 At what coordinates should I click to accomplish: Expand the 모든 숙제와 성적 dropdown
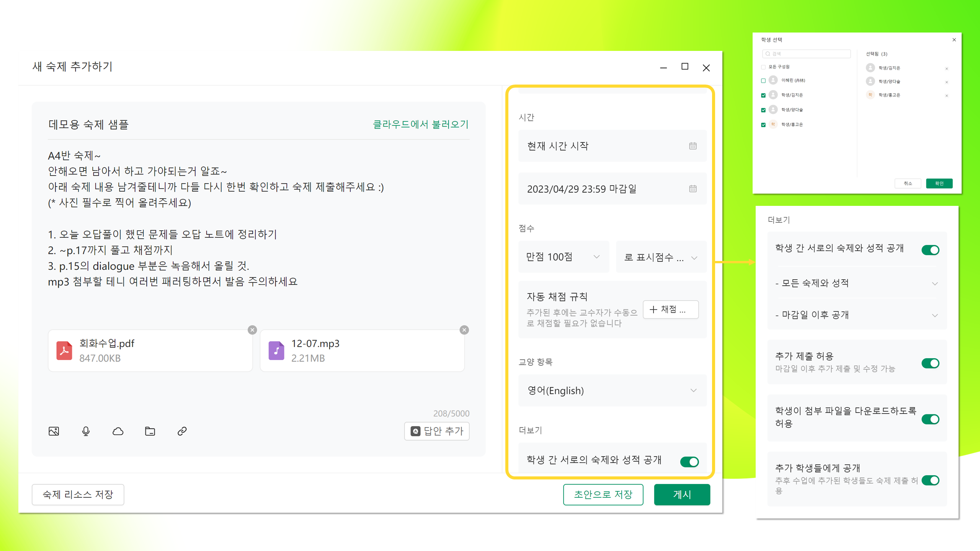pos(857,283)
